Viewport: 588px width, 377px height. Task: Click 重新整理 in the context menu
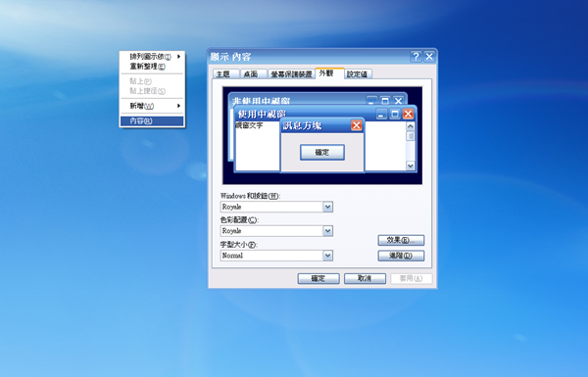(152, 67)
